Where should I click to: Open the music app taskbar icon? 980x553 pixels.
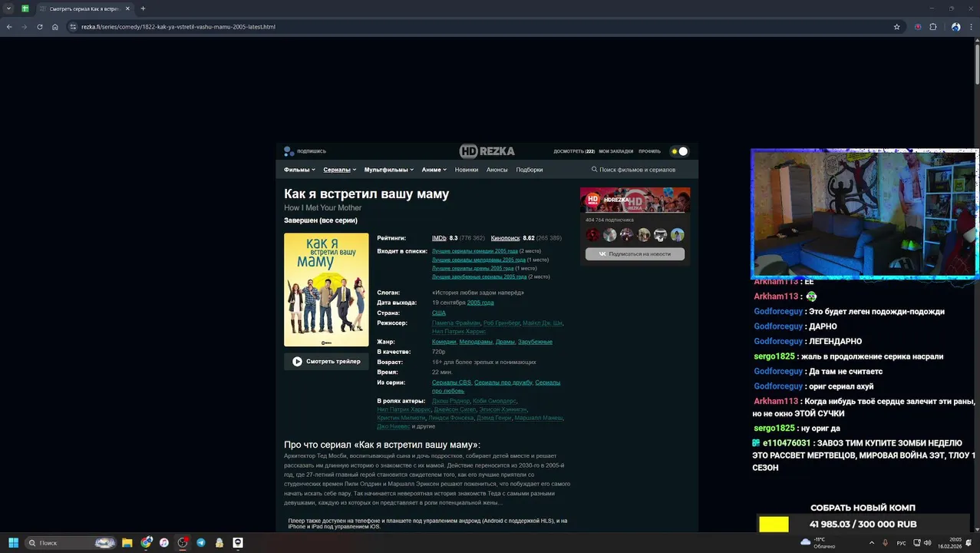[x=164, y=543]
